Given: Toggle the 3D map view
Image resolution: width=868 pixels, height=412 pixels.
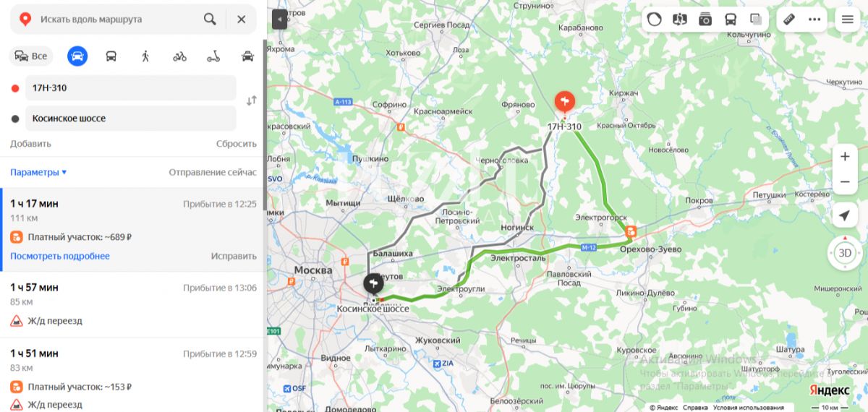Looking at the screenshot, I should [844, 253].
